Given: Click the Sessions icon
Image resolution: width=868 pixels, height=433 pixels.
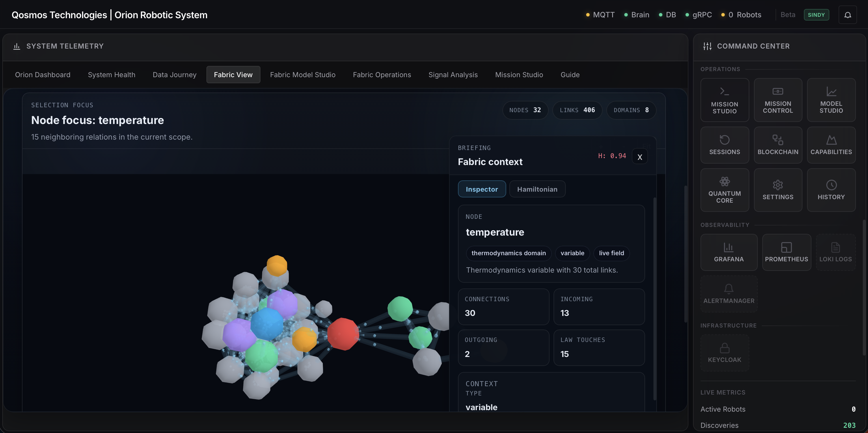Looking at the screenshot, I should tap(725, 145).
